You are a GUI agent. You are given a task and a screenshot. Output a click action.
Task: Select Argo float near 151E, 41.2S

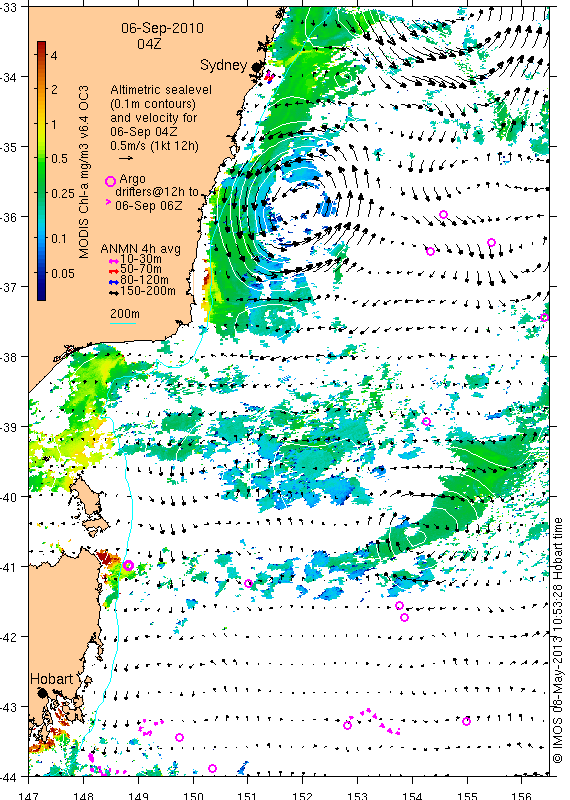[x=249, y=583]
